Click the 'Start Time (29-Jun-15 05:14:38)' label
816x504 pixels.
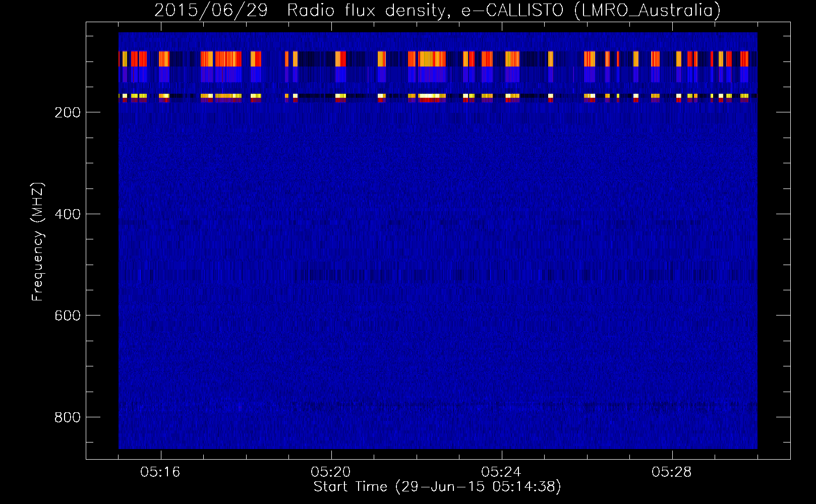437,487
